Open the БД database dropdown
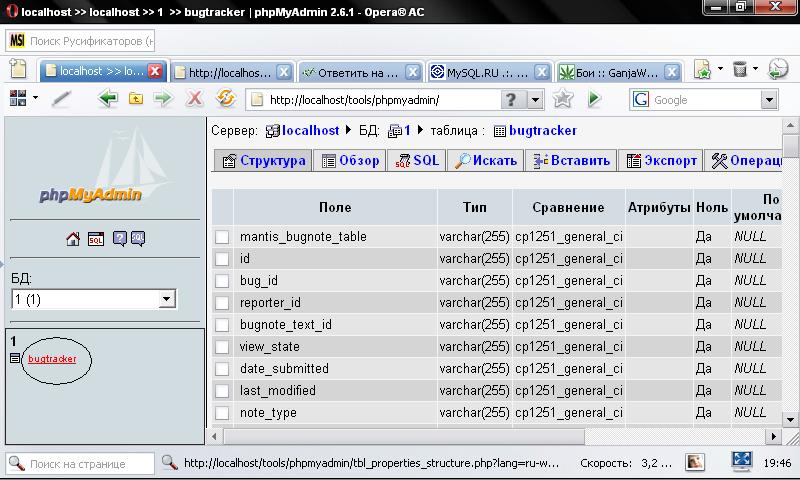800x480 pixels. coord(94,299)
